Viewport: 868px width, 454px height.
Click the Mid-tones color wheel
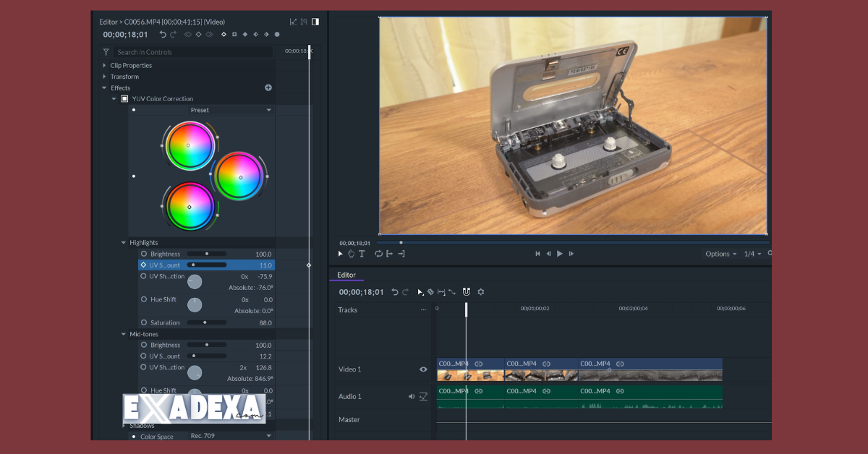[x=239, y=176]
